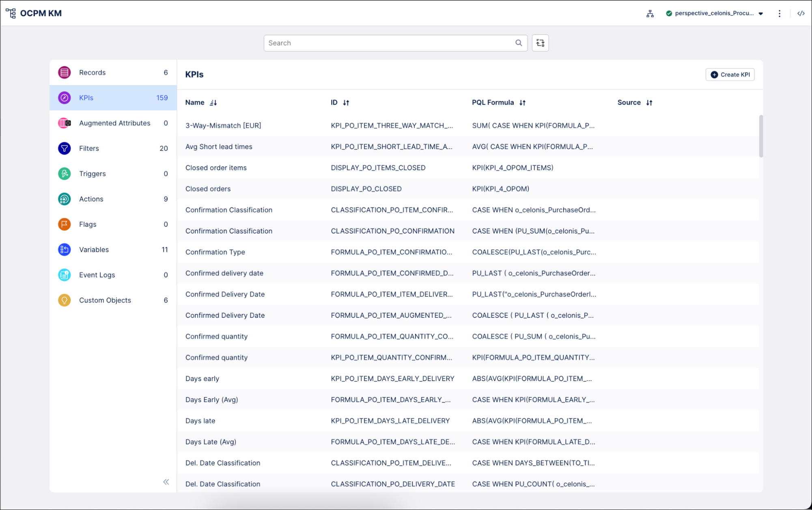Open Days Early (Avg) row
Viewport: 812px width, 510px height.
click(468, 400)
